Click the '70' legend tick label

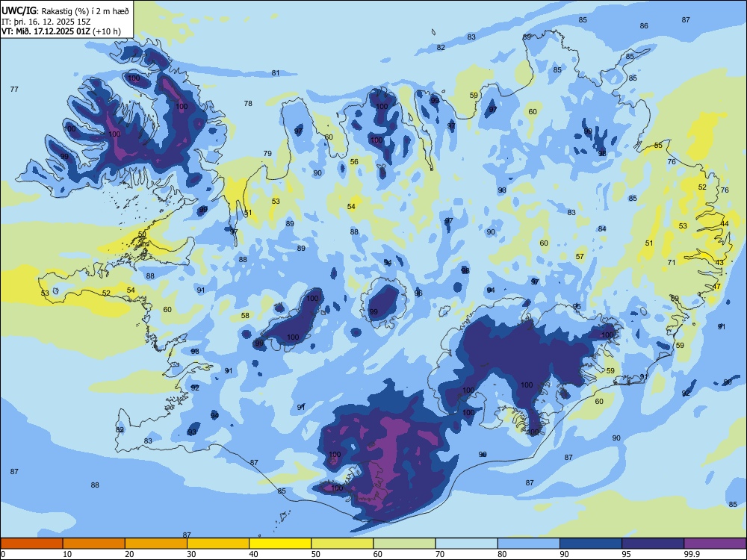pyautogui.click(x=440, y=554)
